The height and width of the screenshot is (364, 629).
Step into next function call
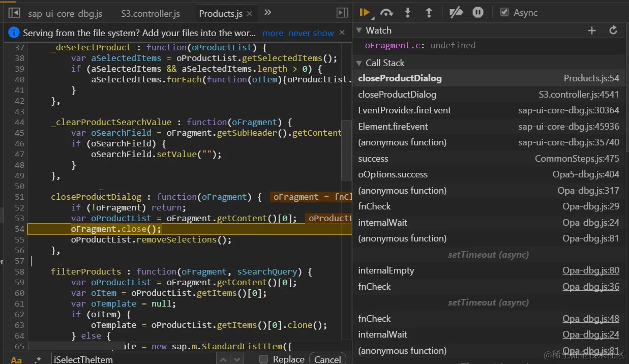[407, 13]
